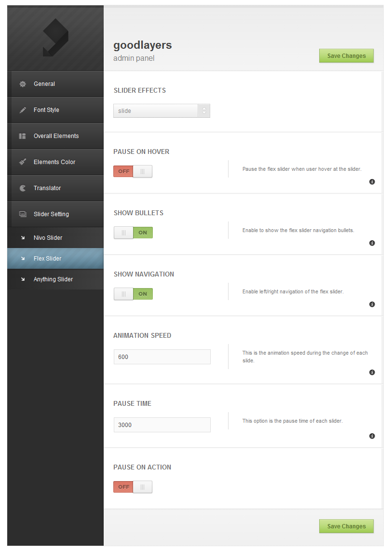Click the goodlayers logo icon
Screen dimensions: 392x552
click(55, 37)
